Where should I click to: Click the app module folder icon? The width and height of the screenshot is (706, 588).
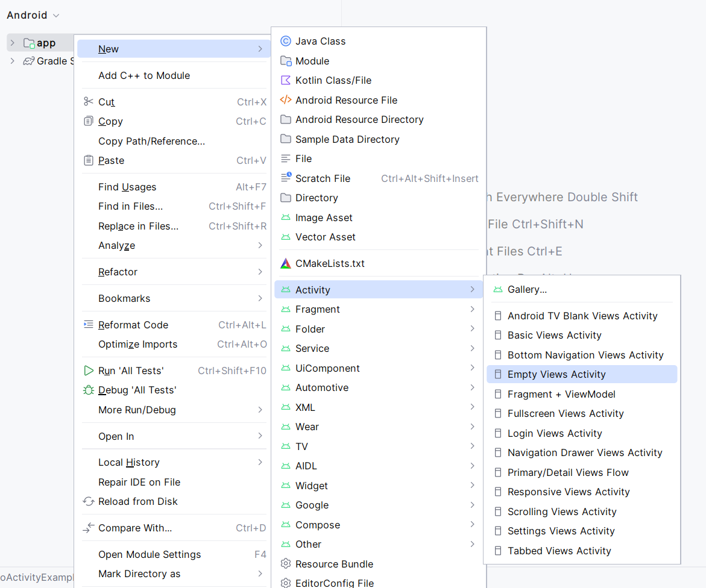click(x=29, y=43)
